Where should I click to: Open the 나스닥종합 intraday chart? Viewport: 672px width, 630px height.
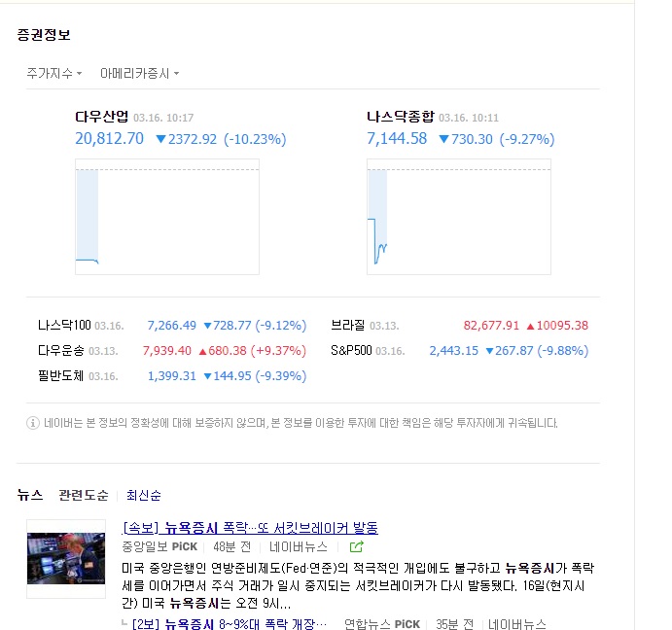tap(459, 217)
